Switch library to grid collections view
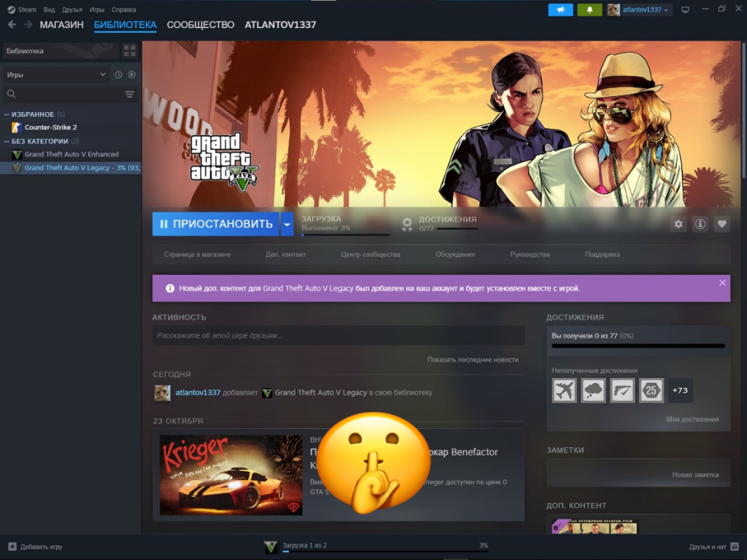This screenshot has height=560, width=747. tap(130, 50)
